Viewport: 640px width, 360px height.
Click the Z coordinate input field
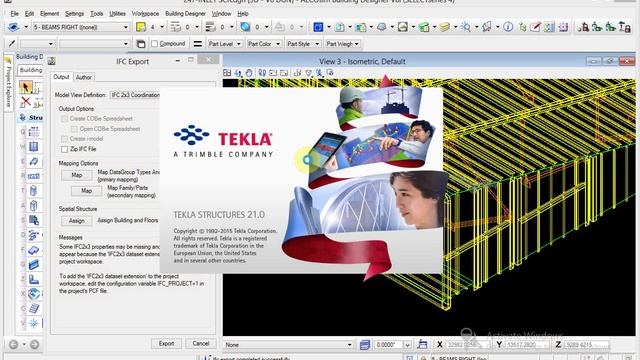[586, 345]
